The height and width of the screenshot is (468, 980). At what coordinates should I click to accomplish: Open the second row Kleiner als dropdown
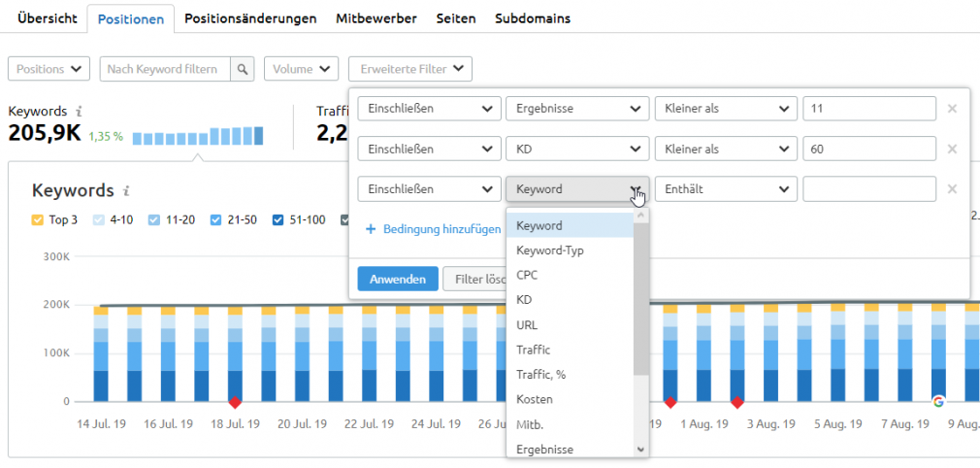click(x=726, y=149)
